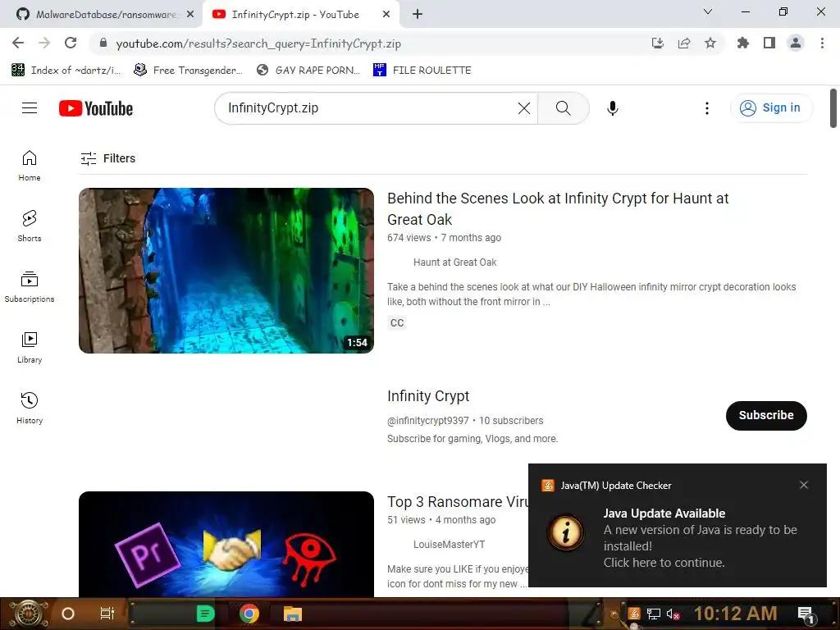Open the LouiseMasterYT channel link

[x=449, y=545]
